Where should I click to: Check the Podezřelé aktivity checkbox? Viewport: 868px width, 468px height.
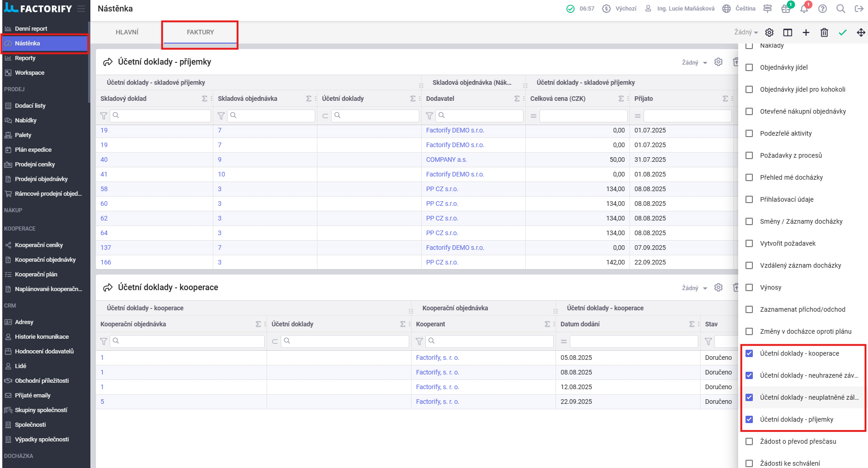[x=749, y=133]
